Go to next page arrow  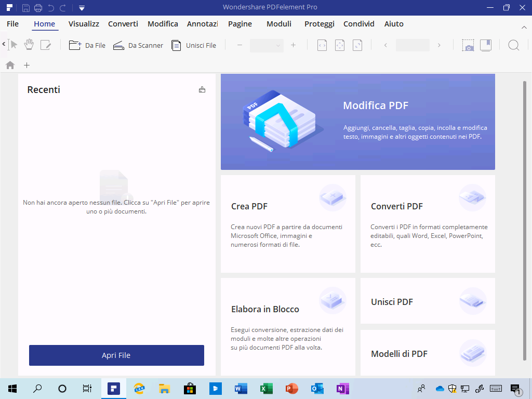coord(439,45)
